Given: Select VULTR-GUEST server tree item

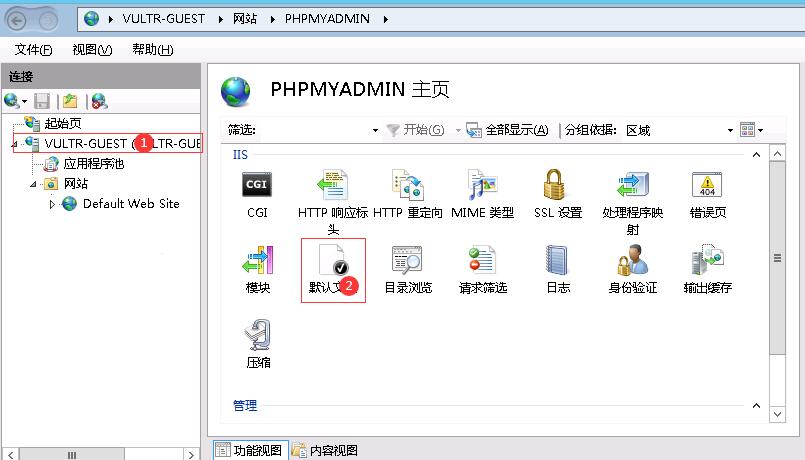Looking at the screenshot, I should tap(122, 143).
